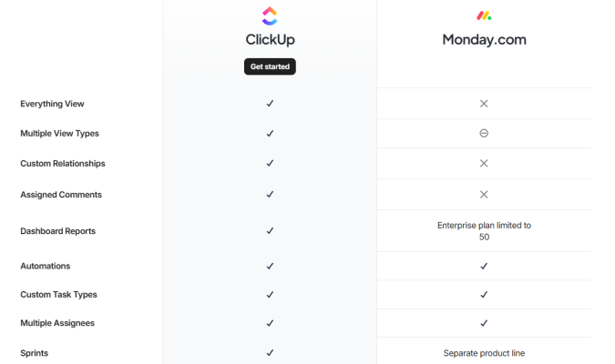Click the ClickUp column heading text
The height and width of the screenshot is (364, 615).
(270, 40)
